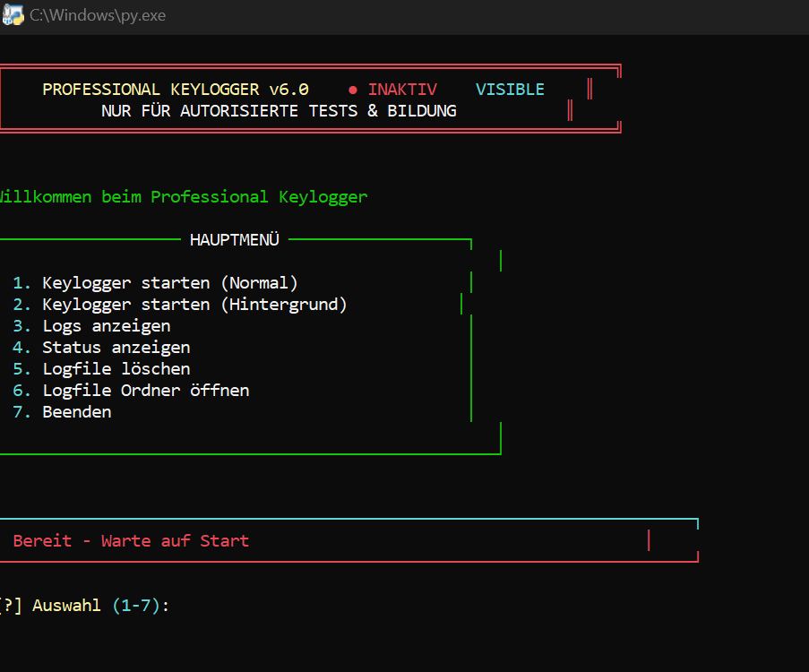Select option 6 Logfile Ordner öffnen
This screenshot has height=672, width=809.
tap(131, 390)
